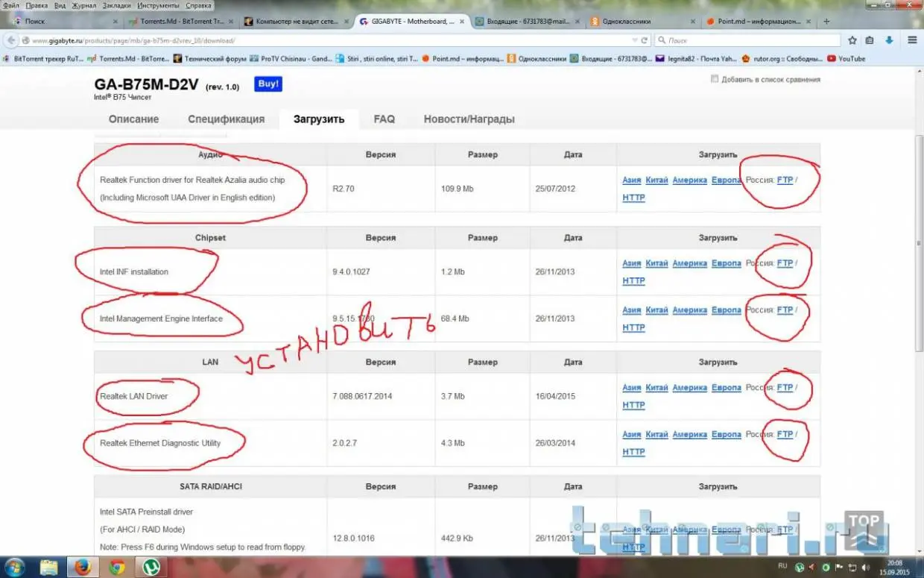The height and width of the screenshot is (578, 924).
Task: Click the magnifier icon in the search box
Action: click(x=662, y=40)
